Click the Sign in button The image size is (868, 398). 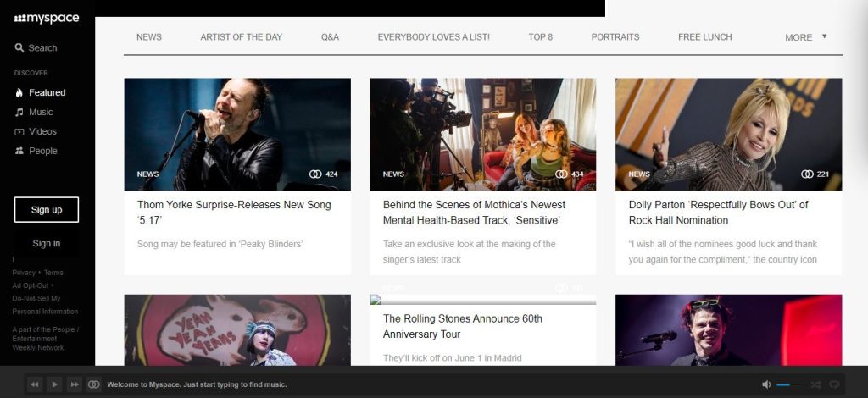[47, 243]
